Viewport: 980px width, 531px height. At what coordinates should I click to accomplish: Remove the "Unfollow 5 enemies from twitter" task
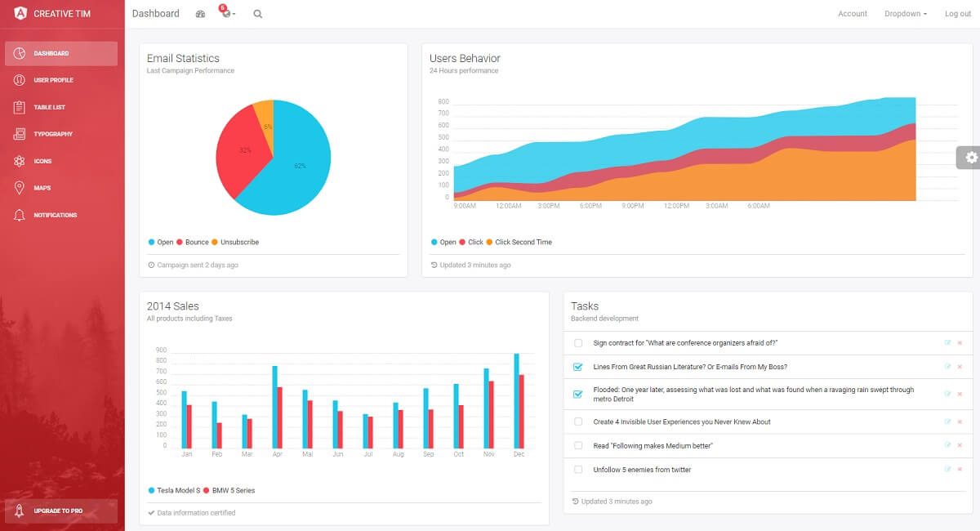pos(960,470)
